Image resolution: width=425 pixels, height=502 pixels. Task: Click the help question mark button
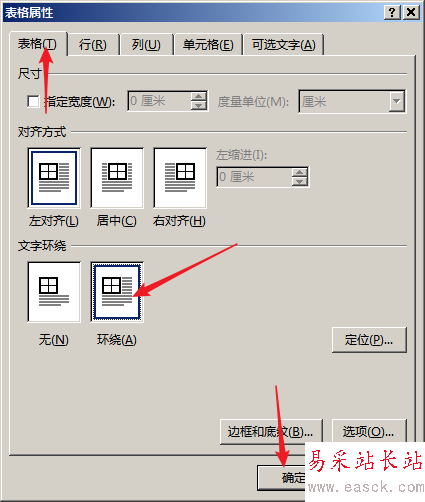click(x=392, y=12)
